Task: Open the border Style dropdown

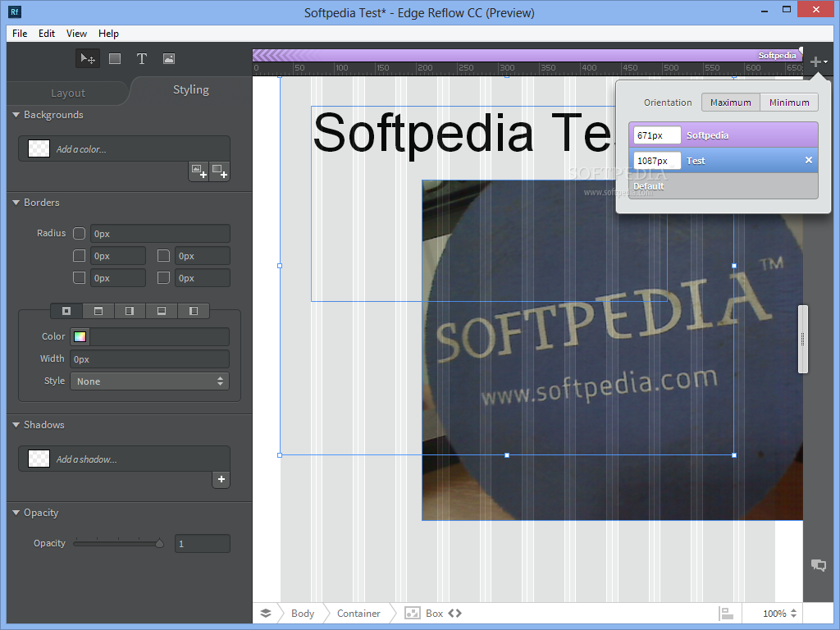Action: pyautogui.click(x=149, y=381)
